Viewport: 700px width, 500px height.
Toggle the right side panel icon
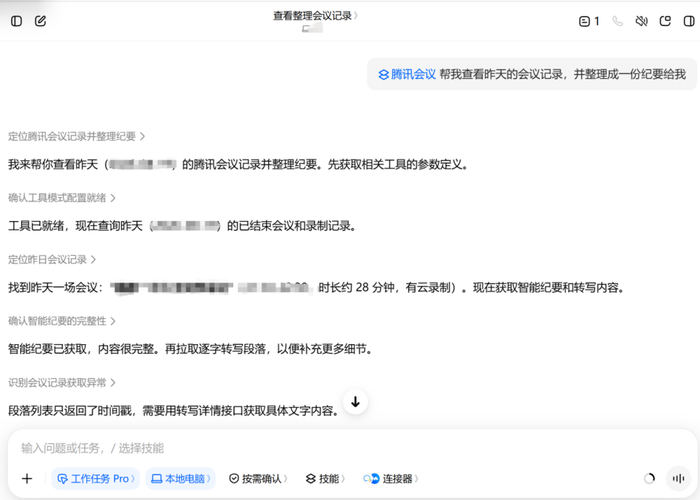689,21
